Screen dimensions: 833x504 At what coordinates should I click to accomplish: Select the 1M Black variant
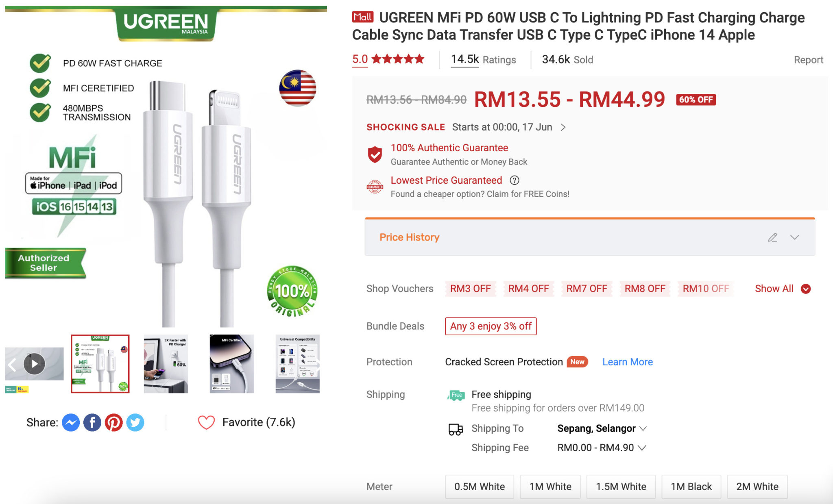[x=691, y=487]
